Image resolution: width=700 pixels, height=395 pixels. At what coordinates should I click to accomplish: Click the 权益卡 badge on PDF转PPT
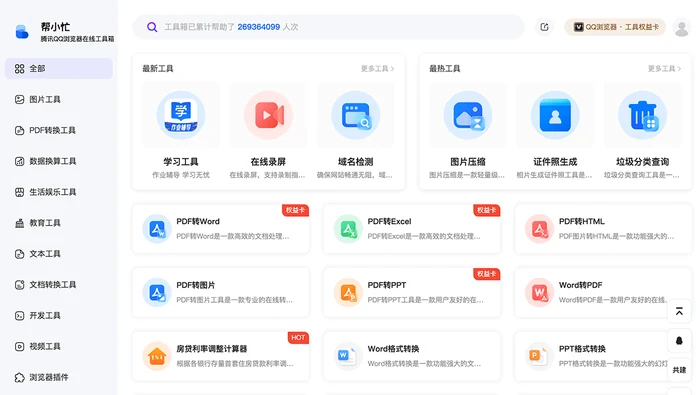click(486, 274)
